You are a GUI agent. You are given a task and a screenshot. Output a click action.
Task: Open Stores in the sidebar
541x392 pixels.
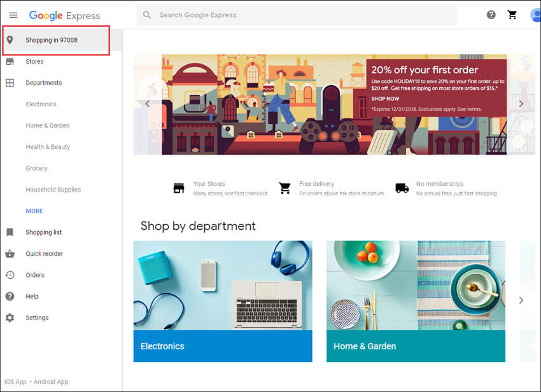(x=34, y=62)
